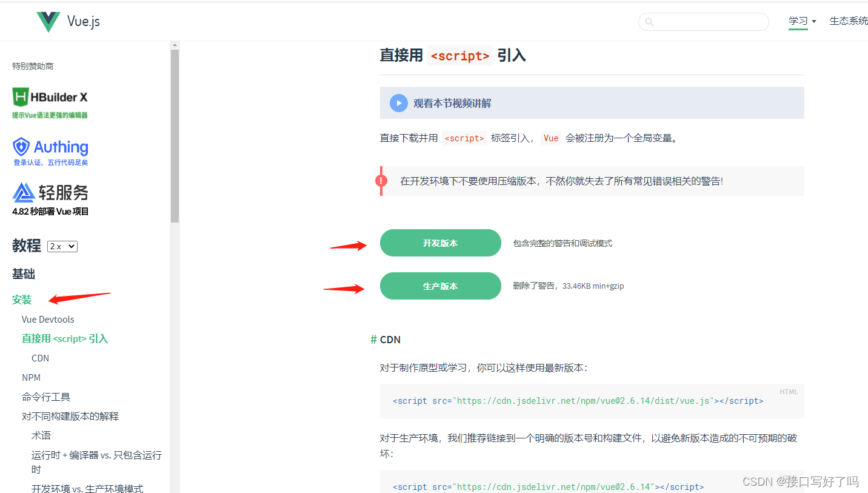Open the 2.x tutorial version selector
This screenshot has width=868, height=493.
tap(61, 246)
